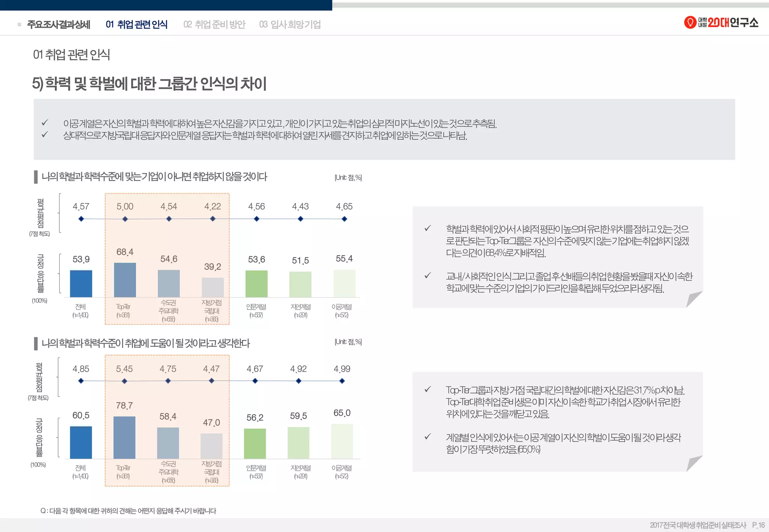
Task: Click the 20대연구소 logo text
Action: [x=733, y=23]
